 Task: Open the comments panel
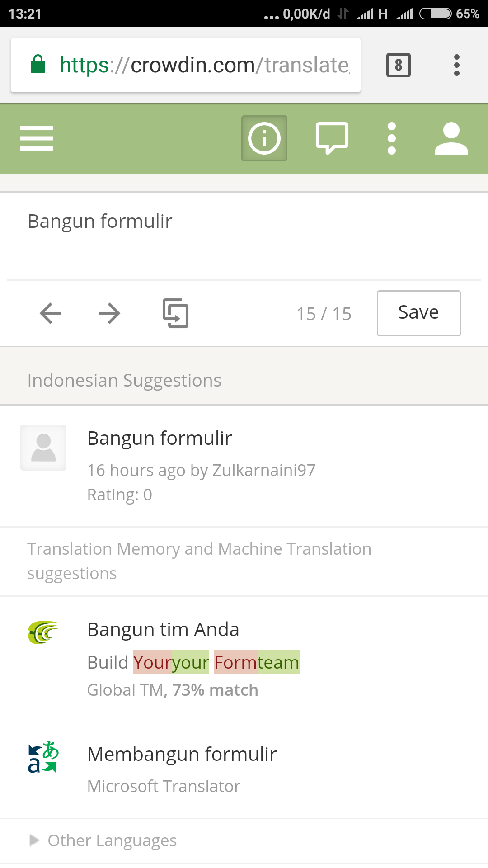click(332, 138)
